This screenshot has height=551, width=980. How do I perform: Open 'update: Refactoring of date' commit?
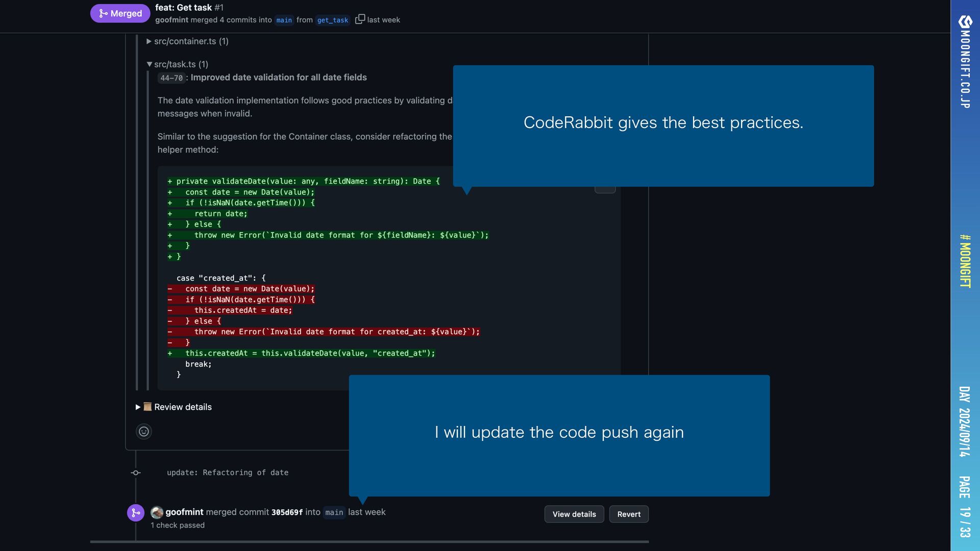[x=228, y=472]
